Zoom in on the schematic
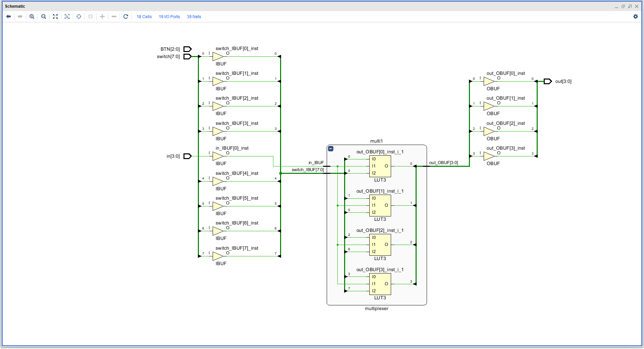This screenshot has width=644, height=349. pos(32,16)
